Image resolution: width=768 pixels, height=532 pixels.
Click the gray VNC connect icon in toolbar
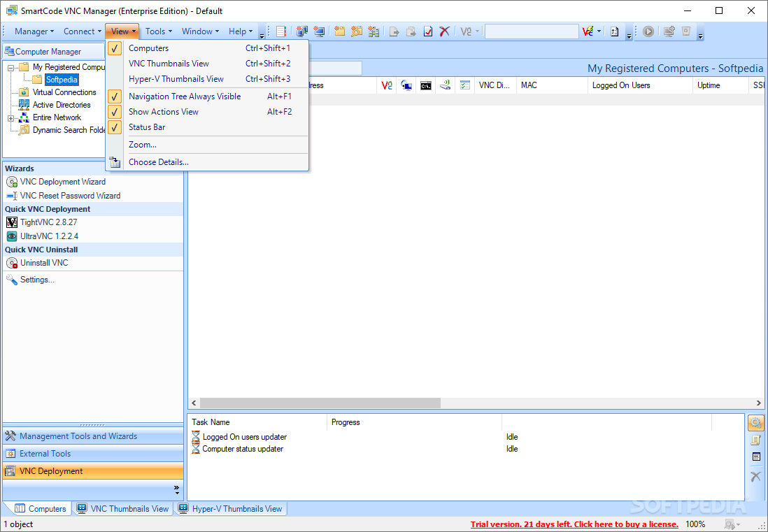466,31
